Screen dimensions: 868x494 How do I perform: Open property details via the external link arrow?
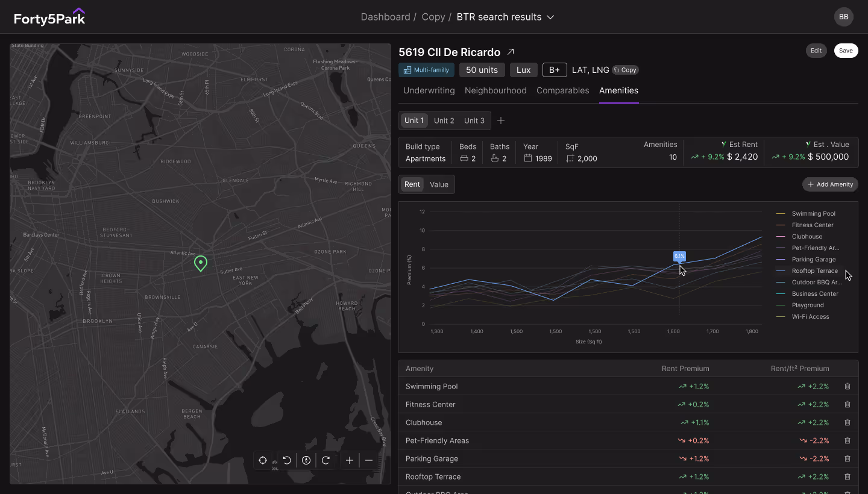pyautogui.click(x=511, y=51)
